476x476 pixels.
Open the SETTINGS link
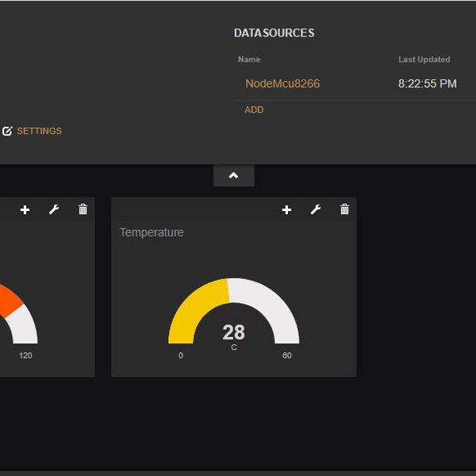tap(39, 131)
